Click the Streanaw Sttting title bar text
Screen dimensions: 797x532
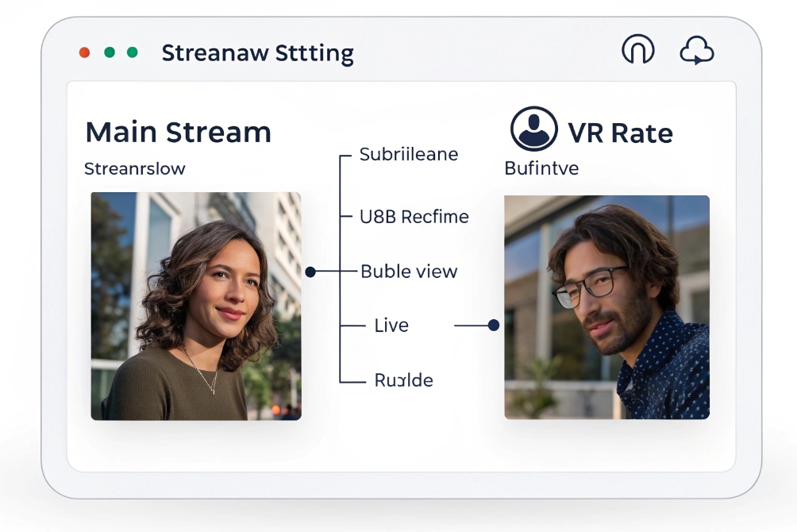258,52
